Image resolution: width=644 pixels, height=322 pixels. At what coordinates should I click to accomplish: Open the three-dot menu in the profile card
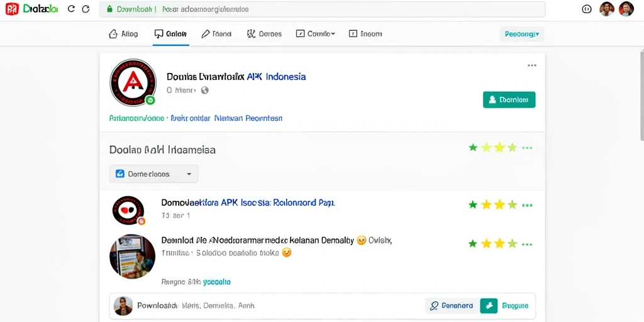(x=532, y=65)
